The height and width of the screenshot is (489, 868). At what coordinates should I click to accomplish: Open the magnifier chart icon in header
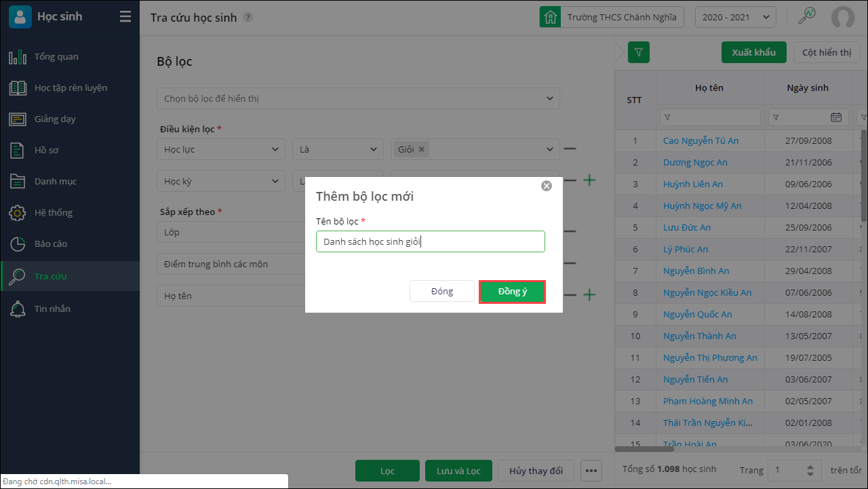click(807, 17)
